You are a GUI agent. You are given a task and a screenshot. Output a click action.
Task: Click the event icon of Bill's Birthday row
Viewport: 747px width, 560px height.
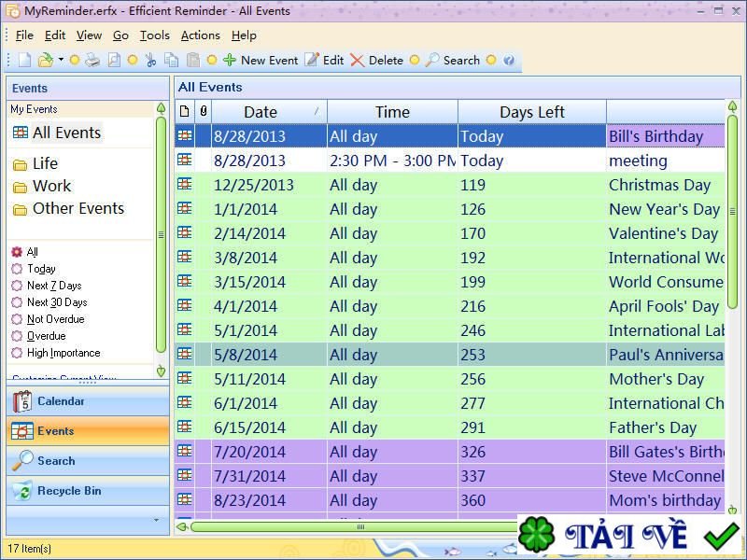[x=185, y=135]
